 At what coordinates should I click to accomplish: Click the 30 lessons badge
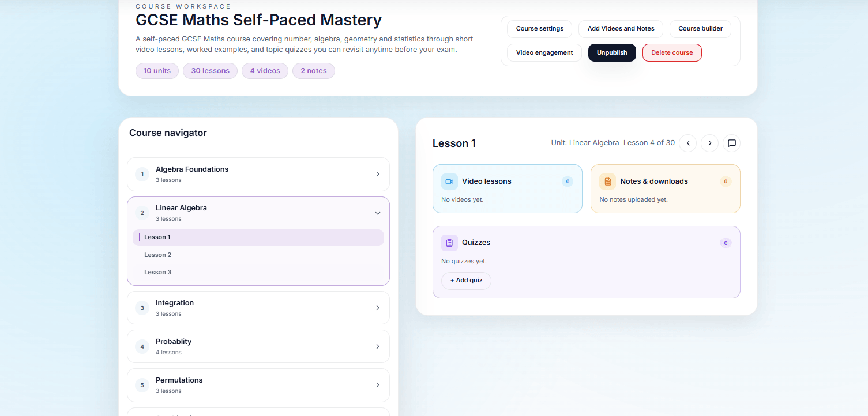210,71
